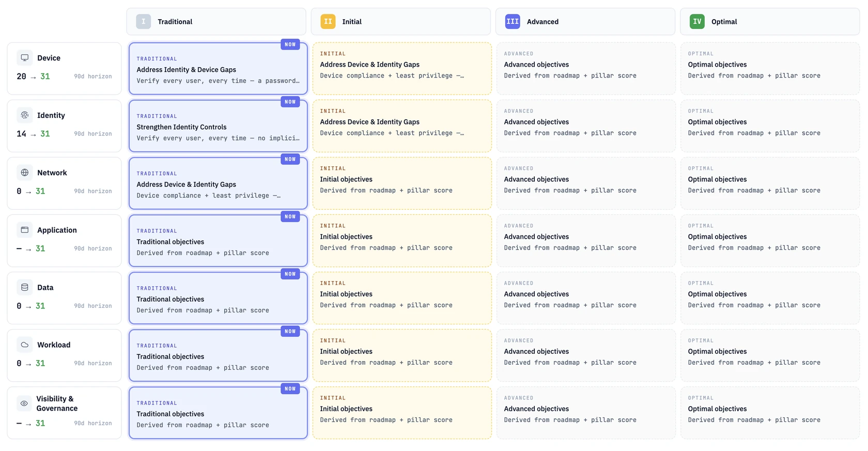Open Data row Traditional objectives card
This screenshot has height=451, width=868.
click(218, 298)
